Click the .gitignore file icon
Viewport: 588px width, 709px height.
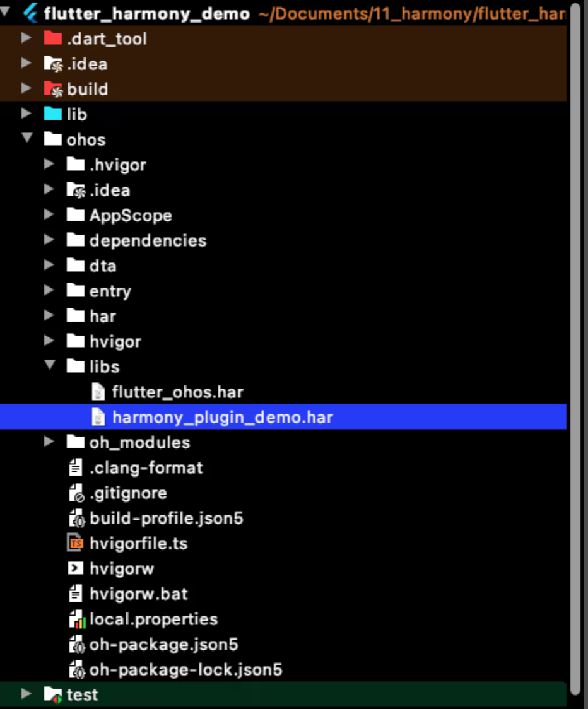point(76,493)
